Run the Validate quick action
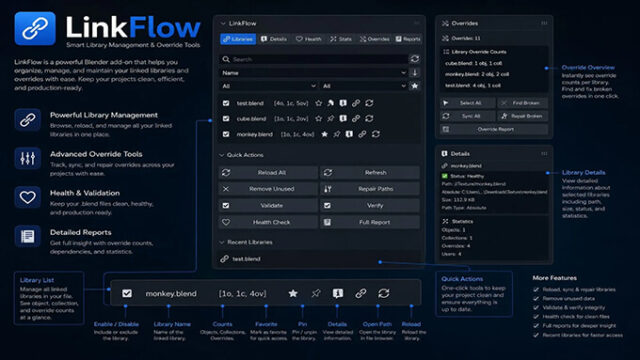Screen dimensions: 640x360 268,206
